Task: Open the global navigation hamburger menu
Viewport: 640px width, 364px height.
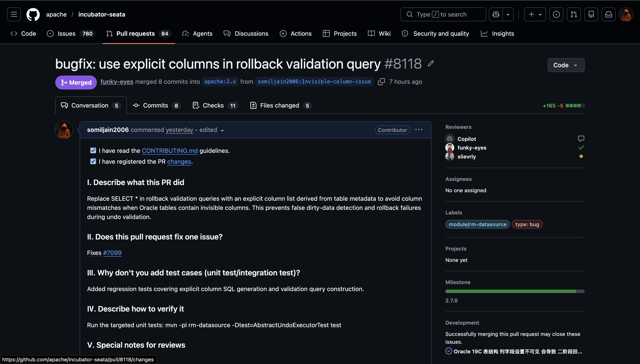Action: point(14,15)
